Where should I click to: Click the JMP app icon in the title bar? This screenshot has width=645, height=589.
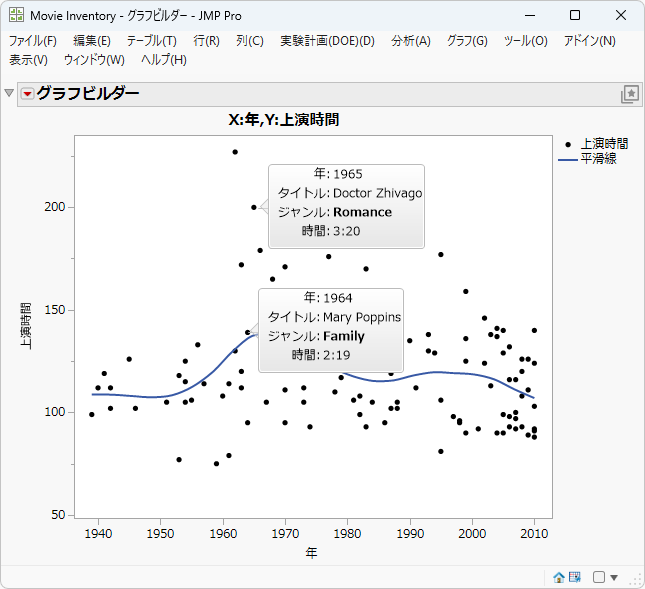tap(16, 15)
